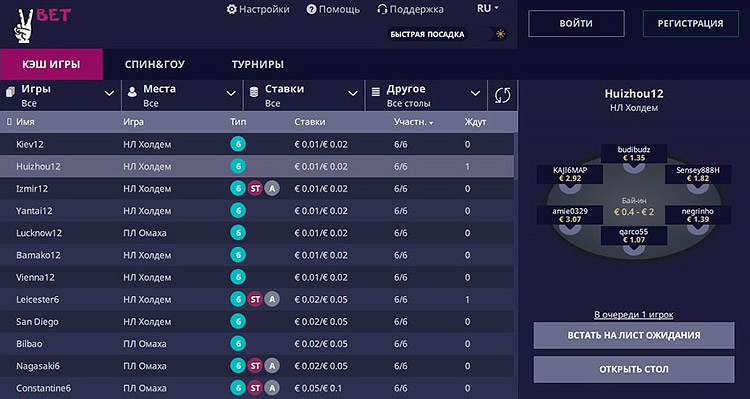The image size is (750, 399).
Task: Open Поддержка headset icon
Action: click(x=382, y=9)
